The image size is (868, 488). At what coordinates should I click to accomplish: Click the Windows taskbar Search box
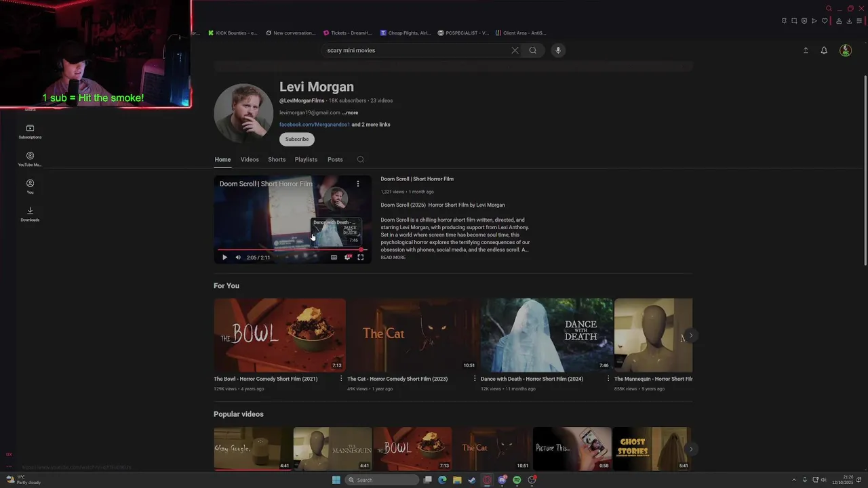coord(382,480)
